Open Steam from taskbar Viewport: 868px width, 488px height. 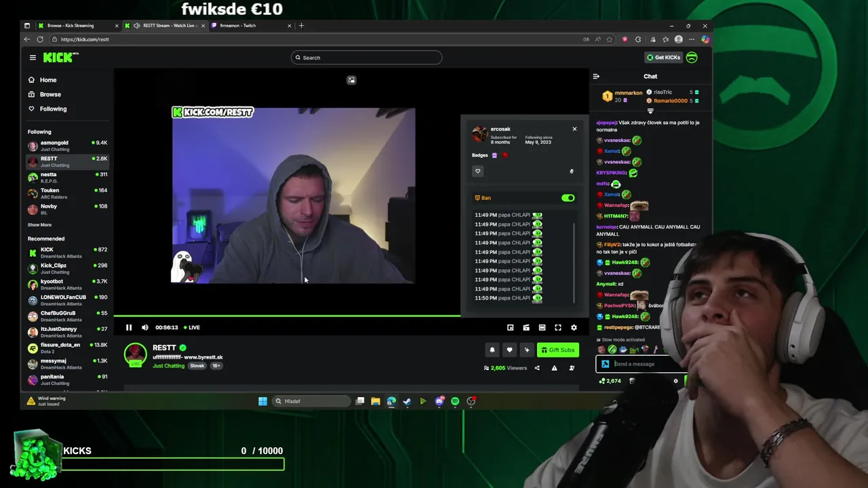(407, 401)
